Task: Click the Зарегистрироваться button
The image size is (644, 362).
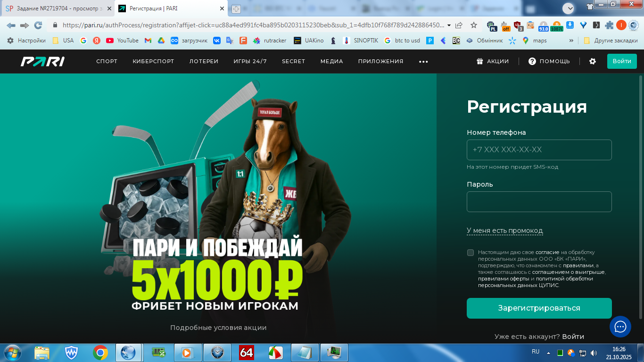Action: tap(539, 308)
